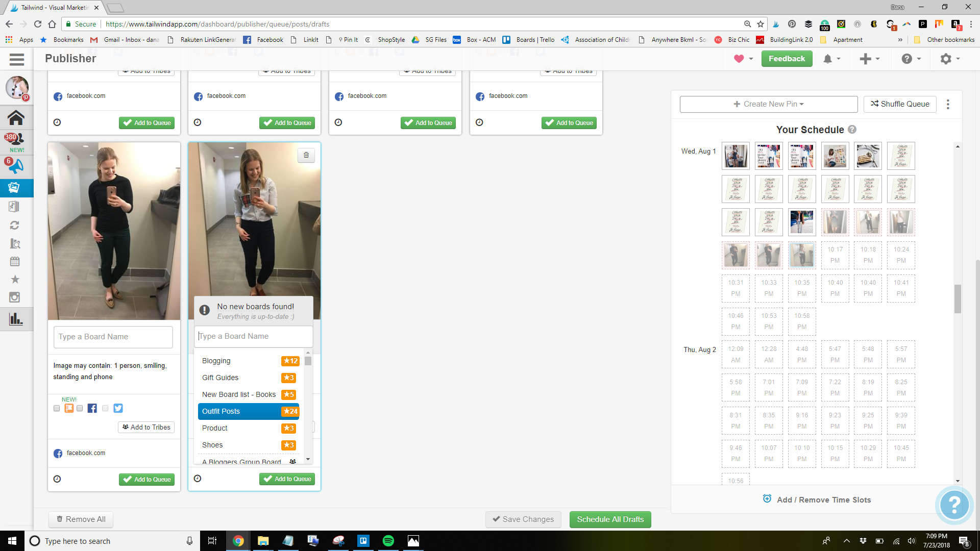
Task: Open the bar chart analytics sidebar icon
Action: 16,319
